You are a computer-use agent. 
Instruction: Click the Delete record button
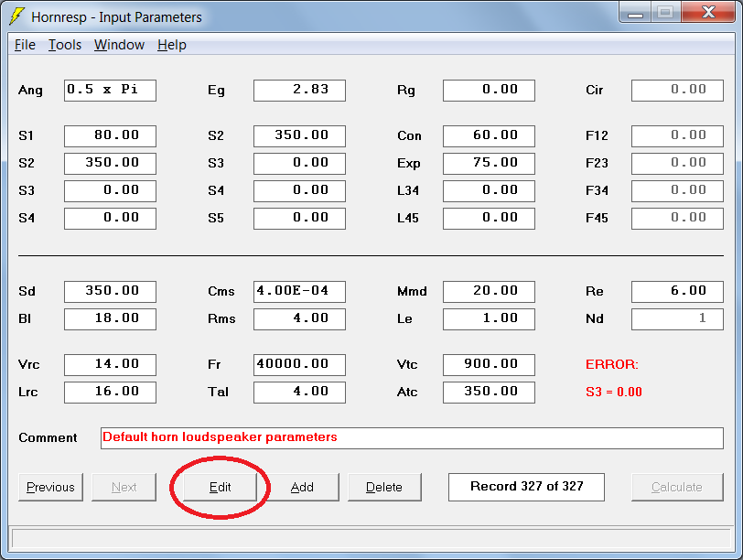point(384,487)
